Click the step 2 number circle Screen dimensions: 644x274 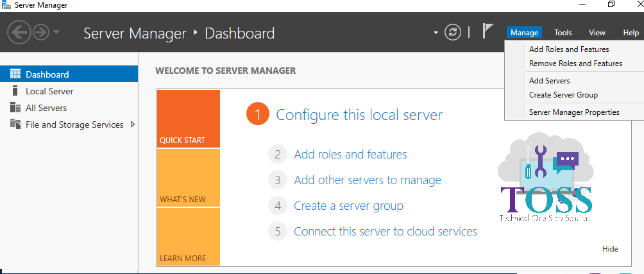(x=278, y=155)
